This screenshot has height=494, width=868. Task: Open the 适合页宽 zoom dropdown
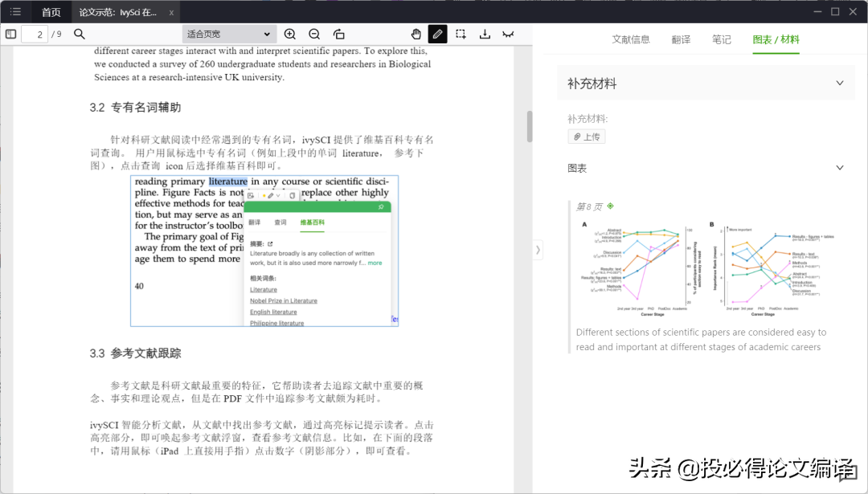tap(229, 35)
